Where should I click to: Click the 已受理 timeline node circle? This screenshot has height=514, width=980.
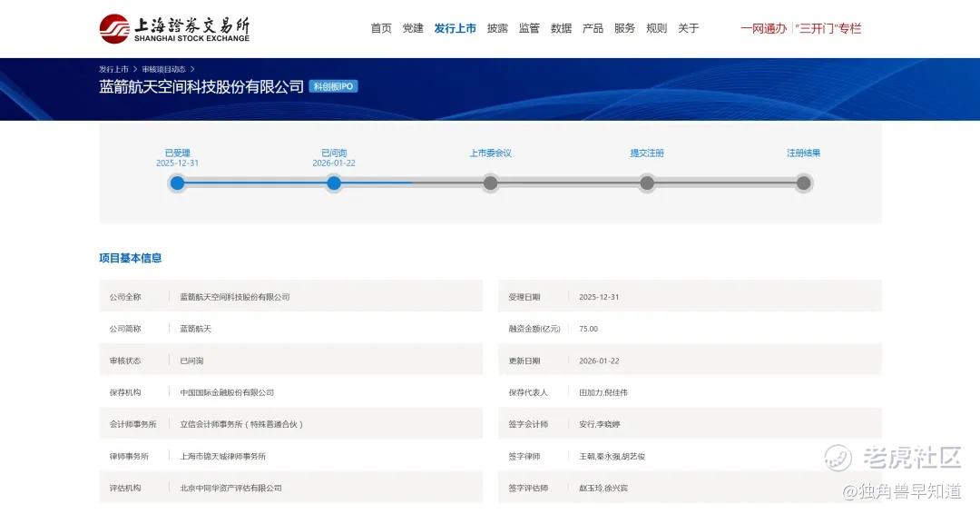(178, 183)
